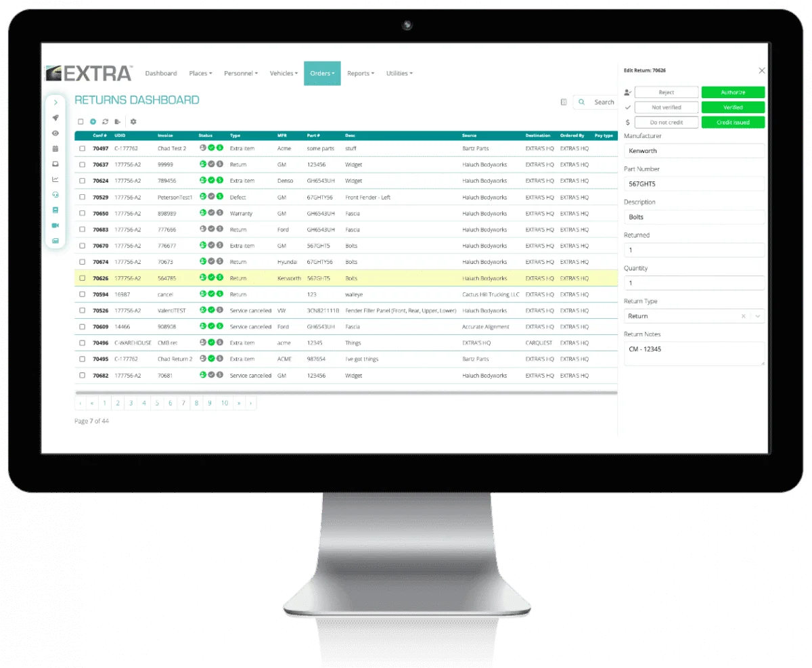Viewport: 812px width, 668px height.
Task: Click the eye icon in the sidebar
Action: (x=55, y=133)
